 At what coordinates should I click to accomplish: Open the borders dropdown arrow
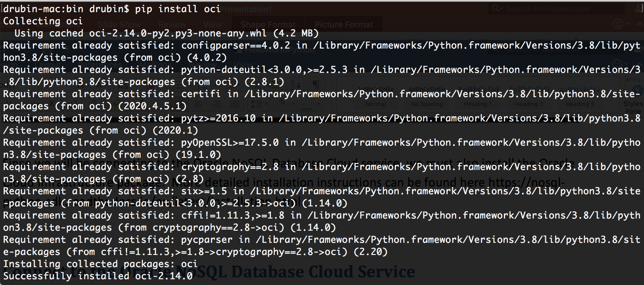[x=318, y=104]
